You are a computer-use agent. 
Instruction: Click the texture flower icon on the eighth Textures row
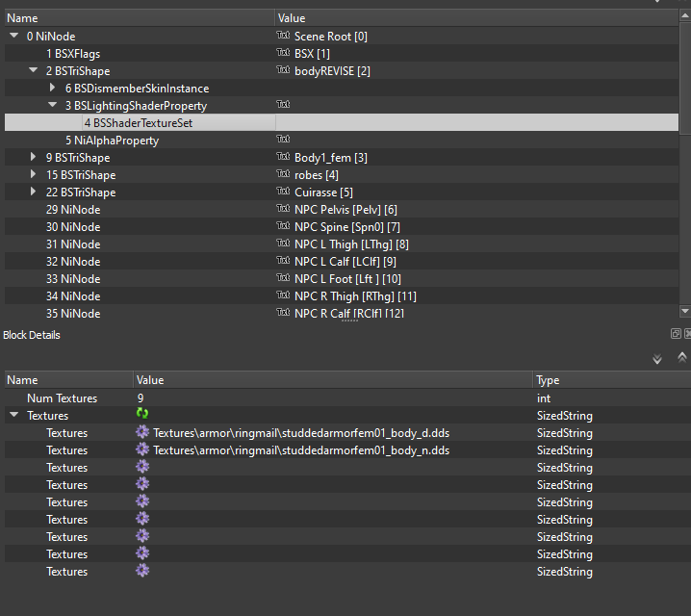[142, 553]
